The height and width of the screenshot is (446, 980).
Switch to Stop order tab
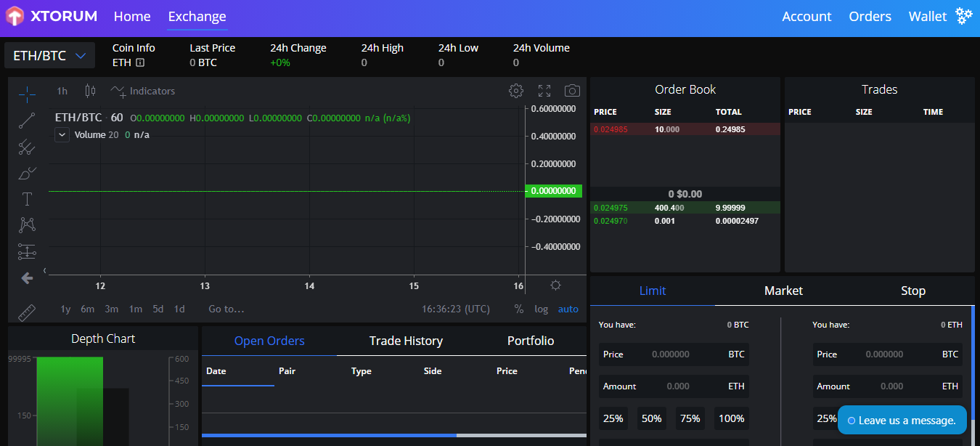[912, 291]
